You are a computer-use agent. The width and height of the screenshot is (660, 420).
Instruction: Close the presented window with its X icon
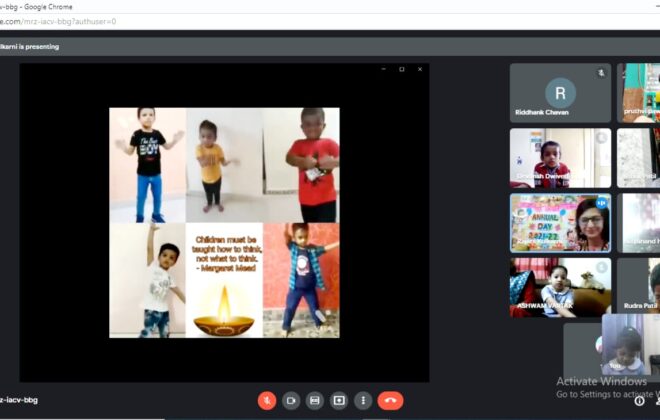[x=420, y=69]
